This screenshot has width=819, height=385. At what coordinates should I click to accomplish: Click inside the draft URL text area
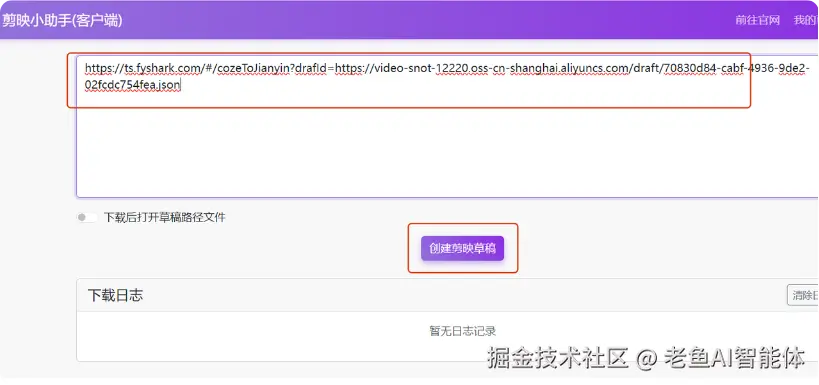448,126
